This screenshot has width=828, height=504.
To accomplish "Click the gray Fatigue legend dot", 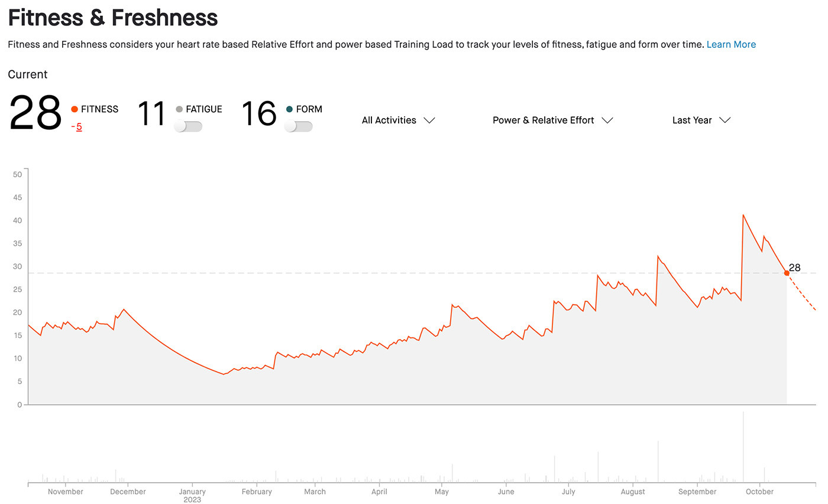I will 179,109.
